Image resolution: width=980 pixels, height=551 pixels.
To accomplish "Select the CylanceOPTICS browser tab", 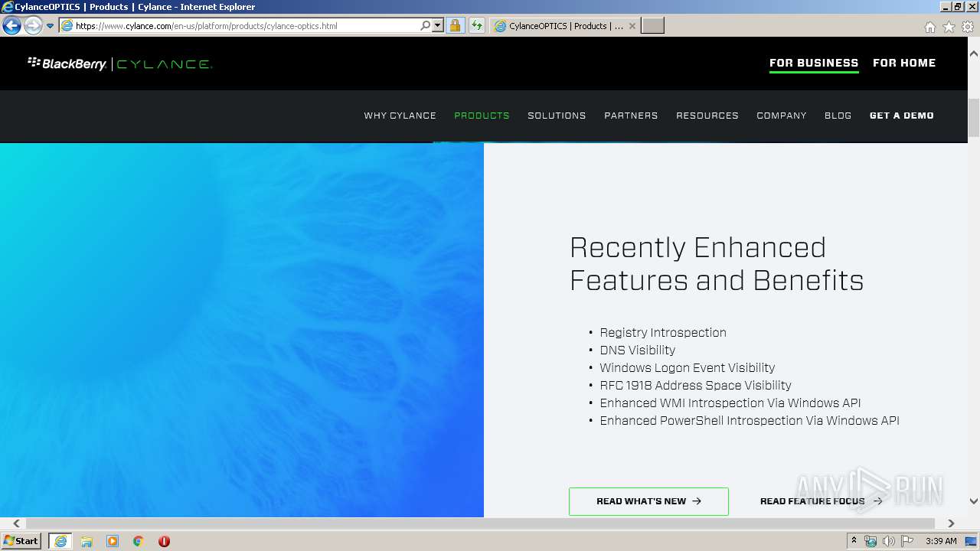I will pos(565,25).
